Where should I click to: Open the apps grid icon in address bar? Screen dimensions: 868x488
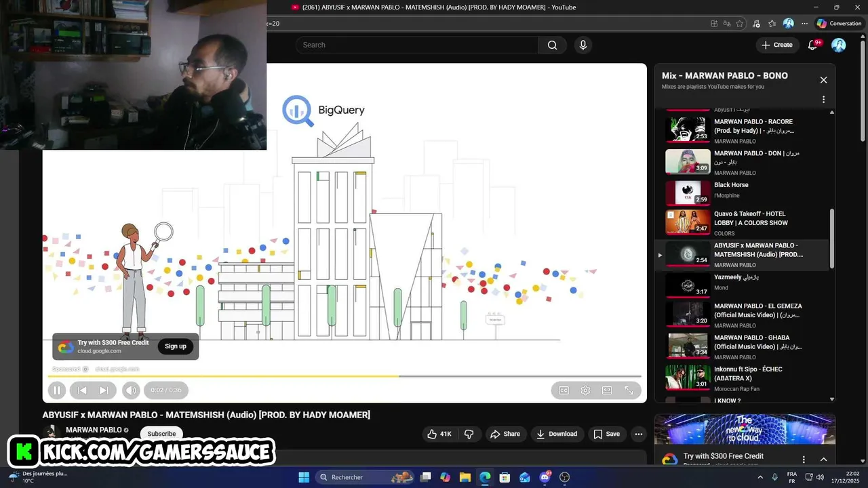(x=714, y=23)
